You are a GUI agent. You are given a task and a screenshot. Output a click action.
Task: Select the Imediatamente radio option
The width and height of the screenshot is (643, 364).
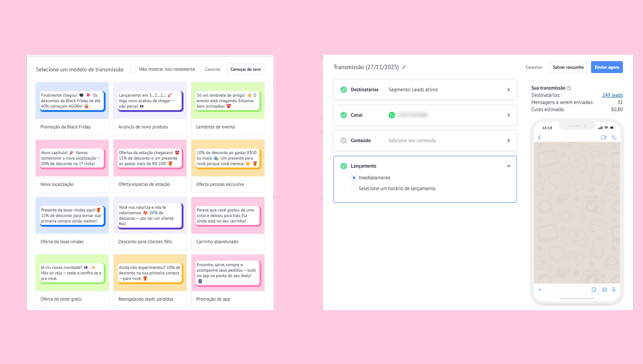tap(354, 178)
